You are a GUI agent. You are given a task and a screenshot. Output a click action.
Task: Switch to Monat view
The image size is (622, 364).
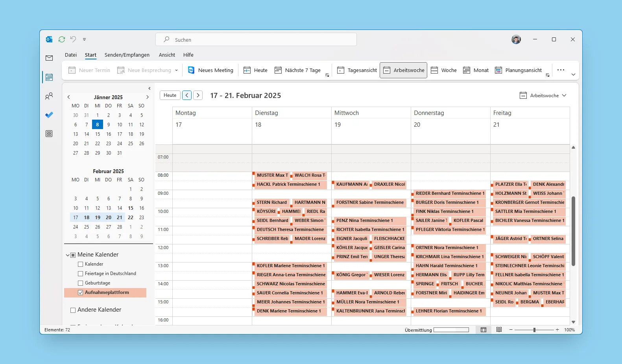tap(476, 70)
